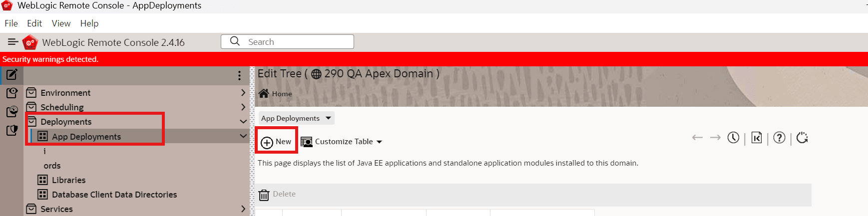Click the landing page icon
The height and width of the screenshot is (216, 868).
[757, 138]
